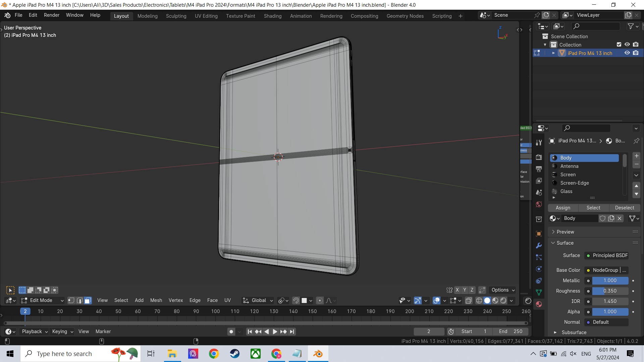
Task: Jump to the timeline start frame
Action: [250, 331]
